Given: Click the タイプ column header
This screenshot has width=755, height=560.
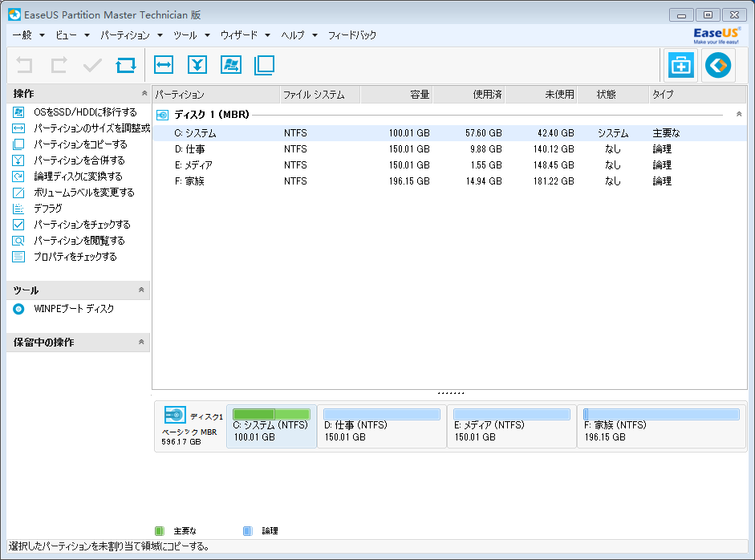Looking at the screenshot, I should coord(698,95).
